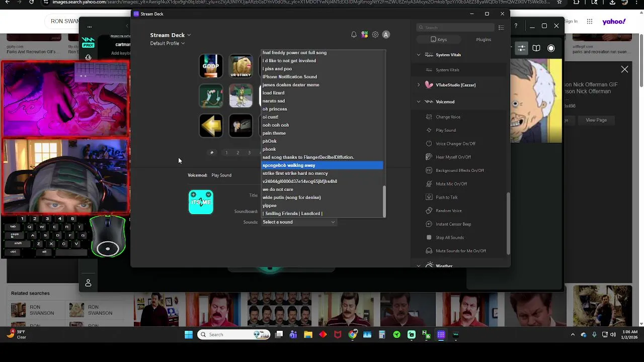Switch to the Keys tab
644x362 pixels.
point(439,40)
